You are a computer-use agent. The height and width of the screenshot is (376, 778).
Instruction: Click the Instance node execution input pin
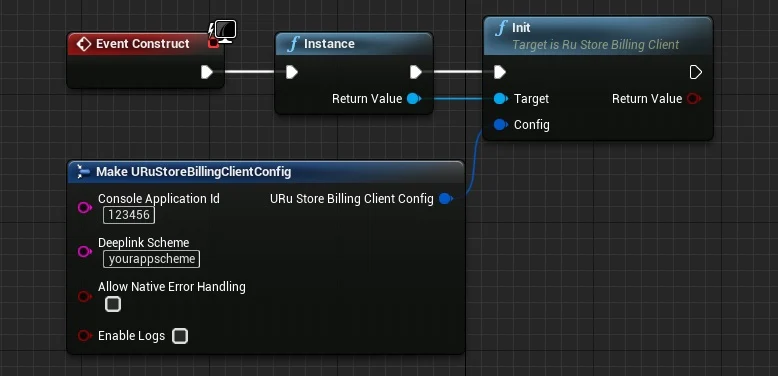click(x=292, y=72)
